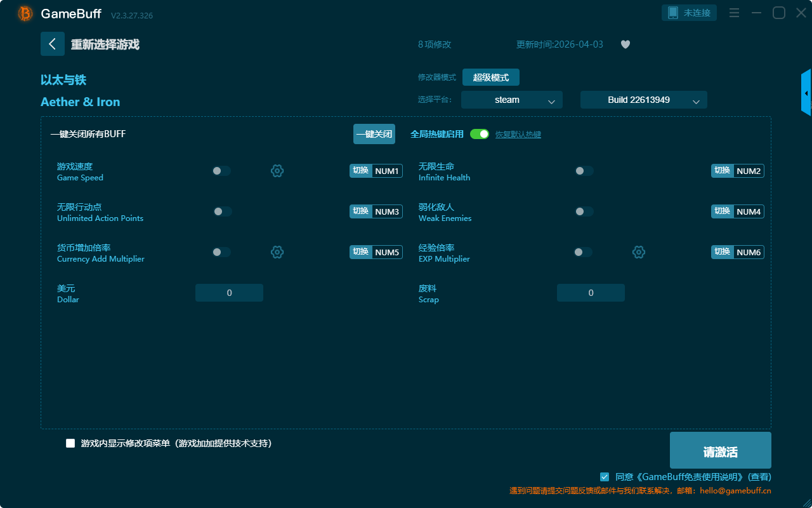Viewport: 812px width, 508px height.
Task: Open Game Speed settings gear
Action: click(x=277, y=171)
